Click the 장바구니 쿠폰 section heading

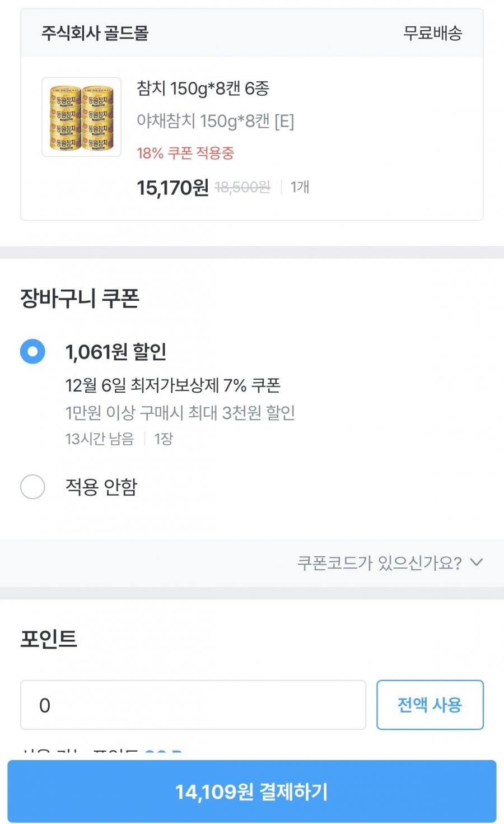(x=80, y=298)
